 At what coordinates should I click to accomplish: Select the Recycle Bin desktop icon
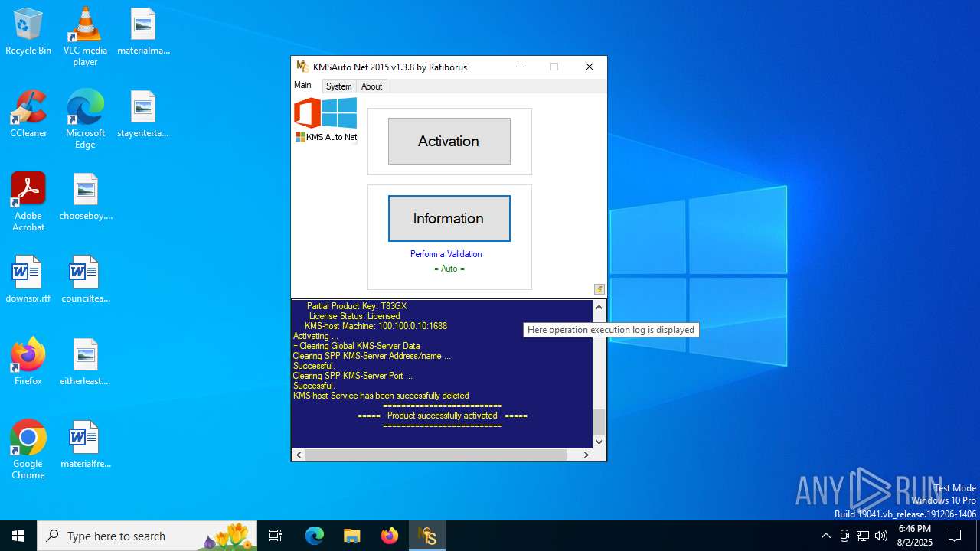[x=28, y=32]
